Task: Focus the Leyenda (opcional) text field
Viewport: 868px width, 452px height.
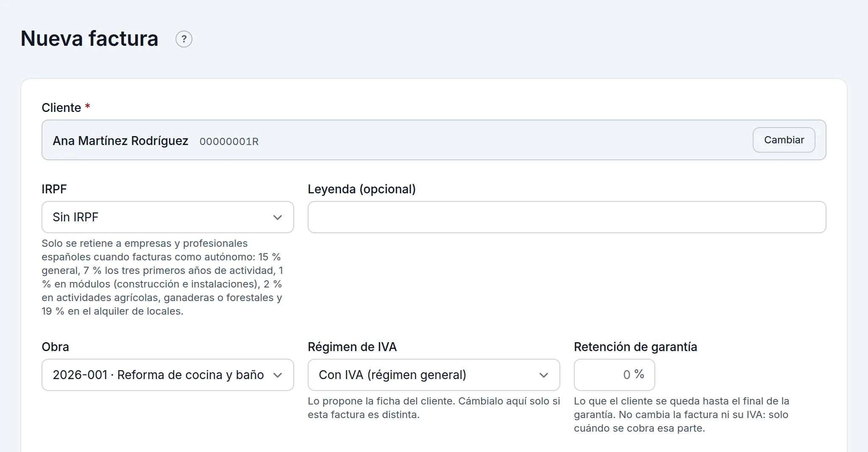Action: 567,217
